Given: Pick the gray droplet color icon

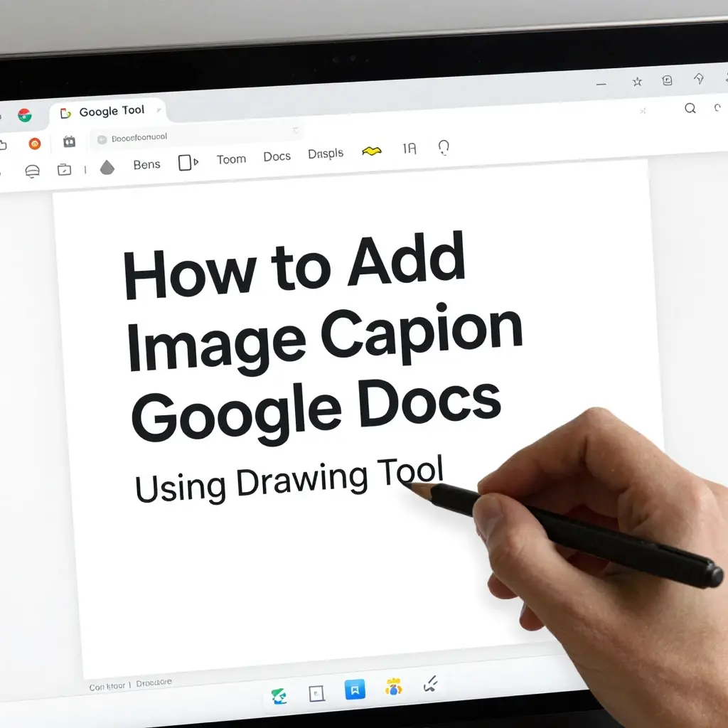Looking at the screenshot, I should tap(107, 167).
